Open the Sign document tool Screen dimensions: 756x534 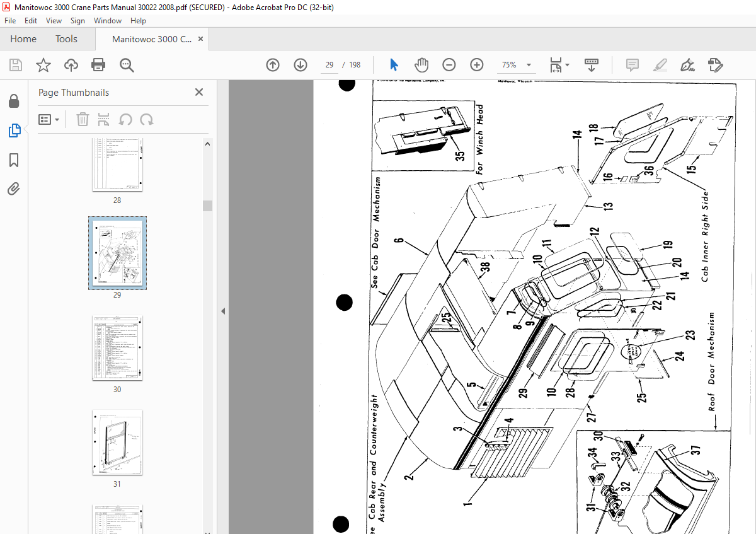[x=687, y=65]
